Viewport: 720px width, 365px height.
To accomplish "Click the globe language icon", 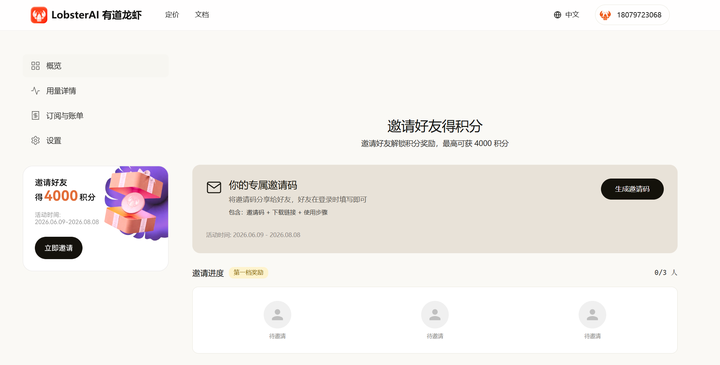I will 557,15.
